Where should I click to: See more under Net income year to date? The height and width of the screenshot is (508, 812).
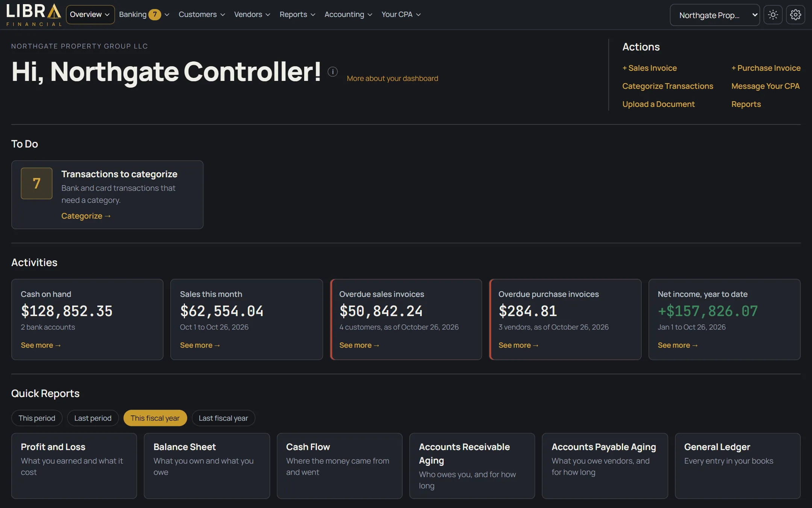(x=678, y=345)
